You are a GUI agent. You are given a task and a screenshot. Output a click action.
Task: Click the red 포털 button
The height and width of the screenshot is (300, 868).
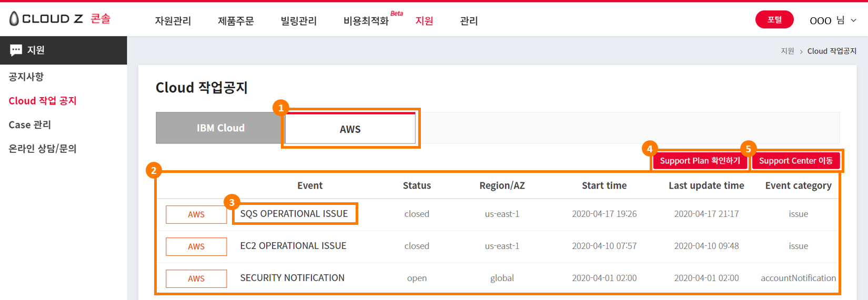[x=774, y=19]
